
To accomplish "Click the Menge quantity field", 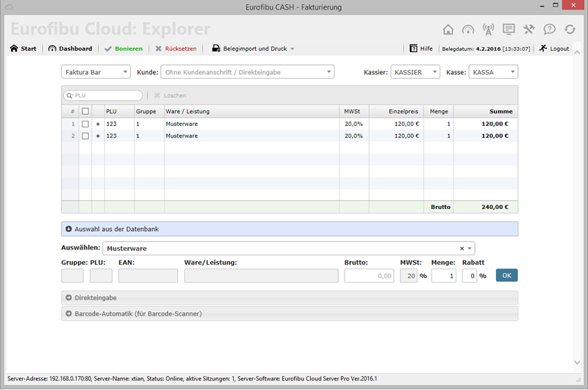I will [x=444, y=276].
